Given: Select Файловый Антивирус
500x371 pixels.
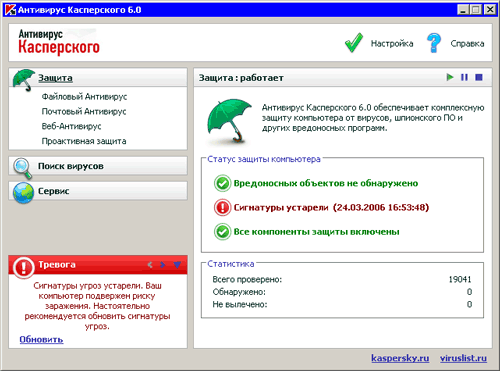Looking at the screenshot, I should [x=84, y=97].
